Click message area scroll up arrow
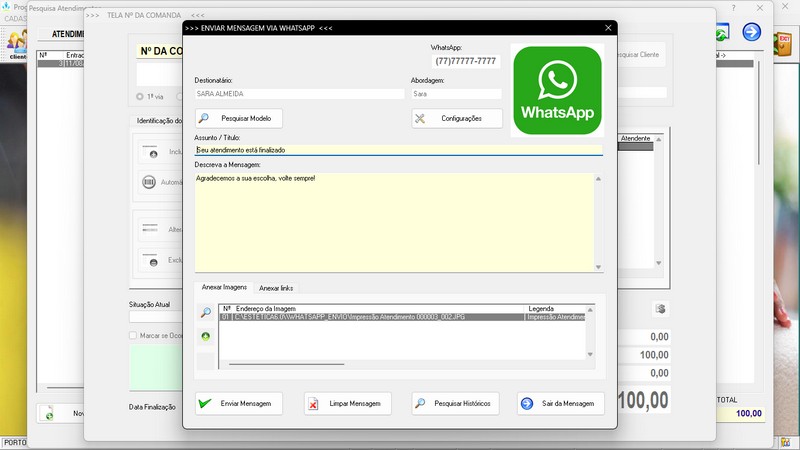The width and height of the screenshot is (800, 450). coord(598,179)
